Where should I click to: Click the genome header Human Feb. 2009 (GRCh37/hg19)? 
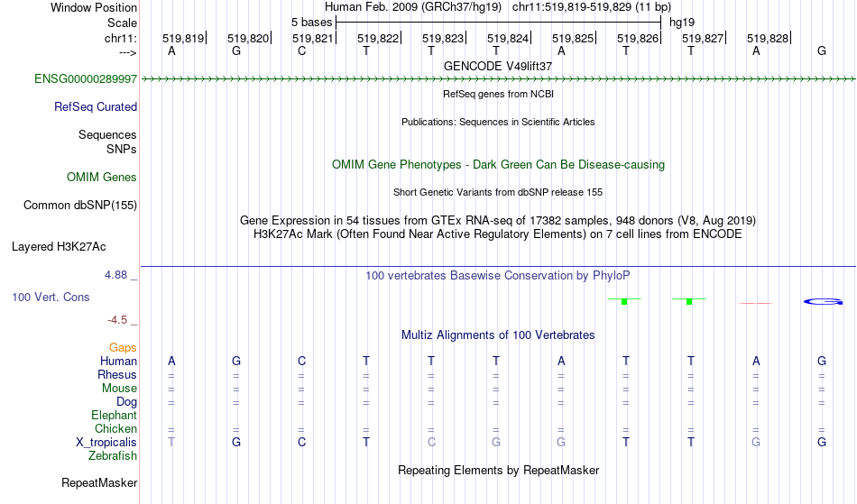pyautogui.click(x=412, y=7)
